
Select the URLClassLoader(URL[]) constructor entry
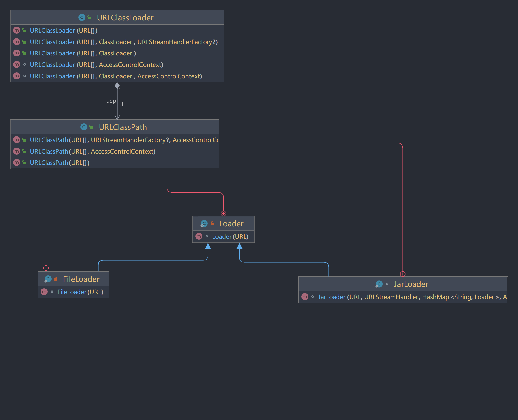pyautogui.click(x=64, y=30)
